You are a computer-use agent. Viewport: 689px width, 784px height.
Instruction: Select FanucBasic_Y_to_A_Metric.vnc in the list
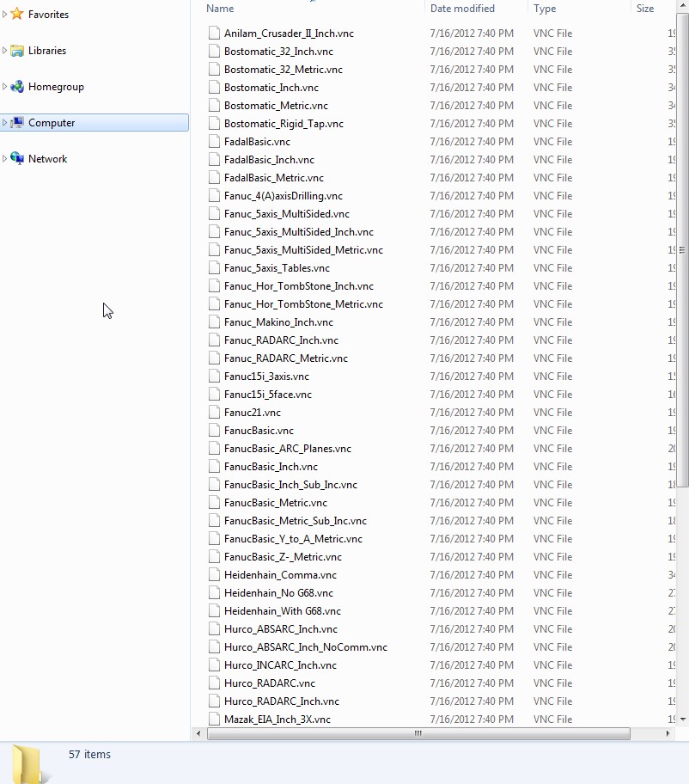[293, 538]
